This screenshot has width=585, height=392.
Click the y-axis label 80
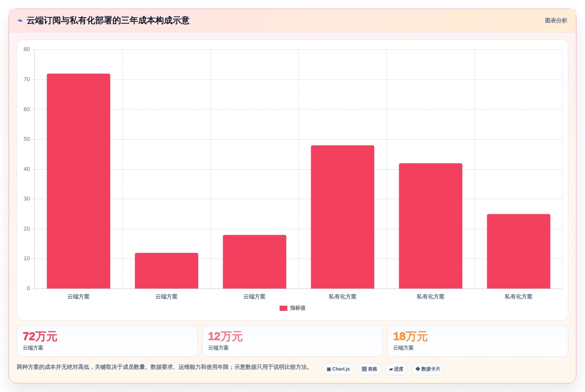click(x=27, y=49)
